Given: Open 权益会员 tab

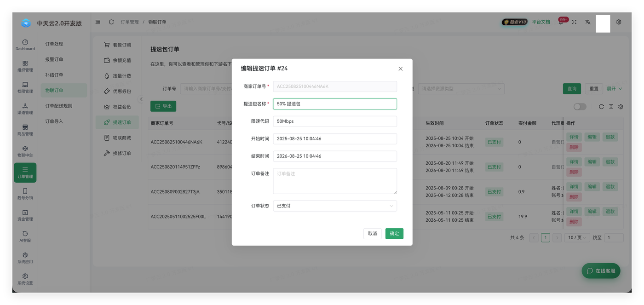Looking at the screenshot, I should pos(117,107).
